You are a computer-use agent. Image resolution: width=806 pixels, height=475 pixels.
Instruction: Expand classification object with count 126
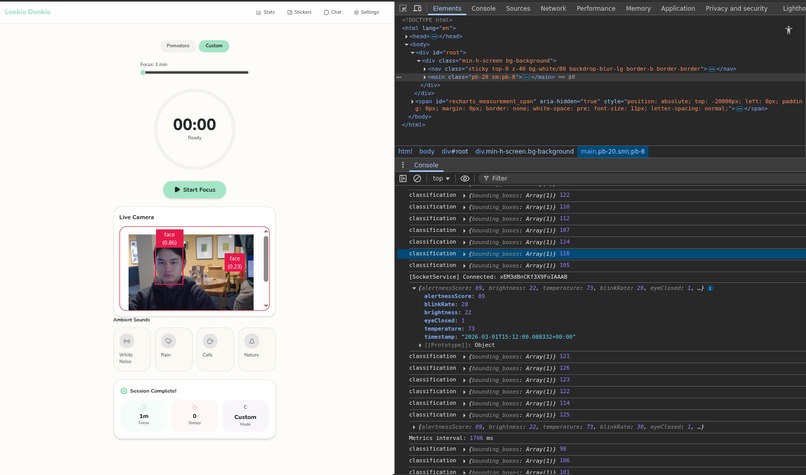464,368
